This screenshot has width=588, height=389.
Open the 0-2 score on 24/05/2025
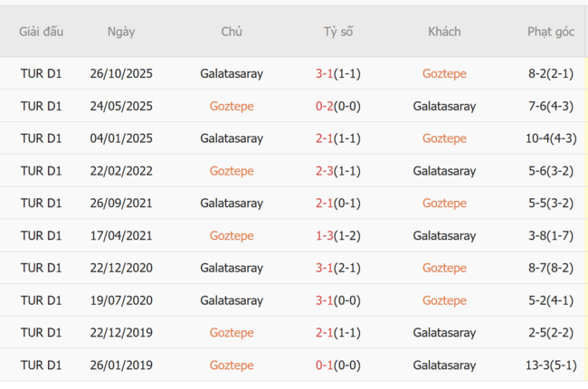325,106
